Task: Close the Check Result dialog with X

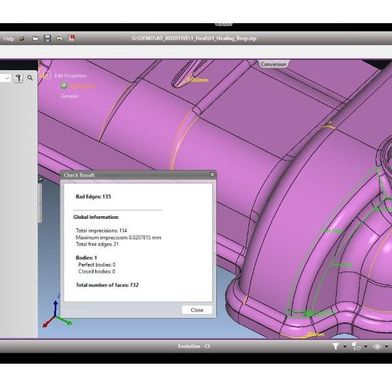Action: (x=212, y=175)
